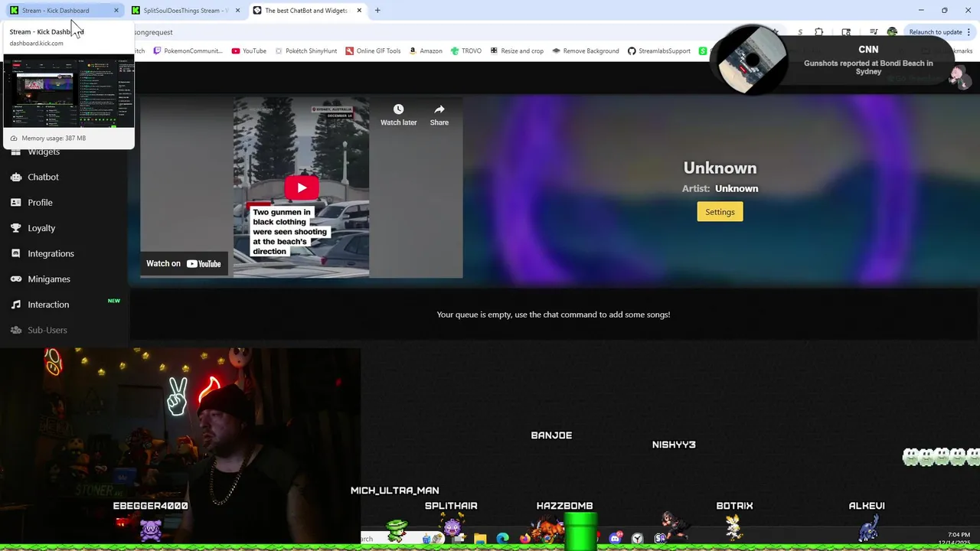Play the embedded YouTube video
This screenshot has width=980, height=551.
click(x=302, y=187)
